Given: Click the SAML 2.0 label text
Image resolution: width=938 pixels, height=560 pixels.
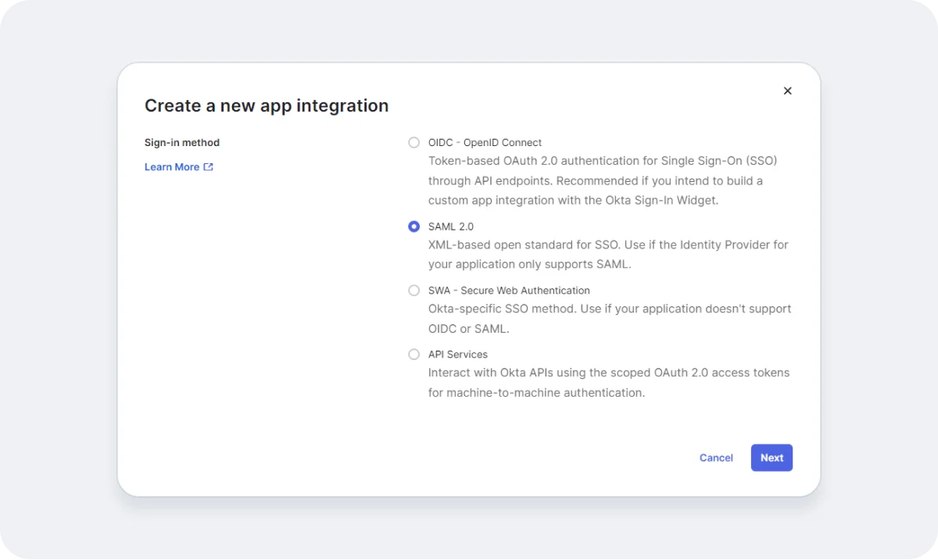Looking at the screenshot, I should point(450,226).
